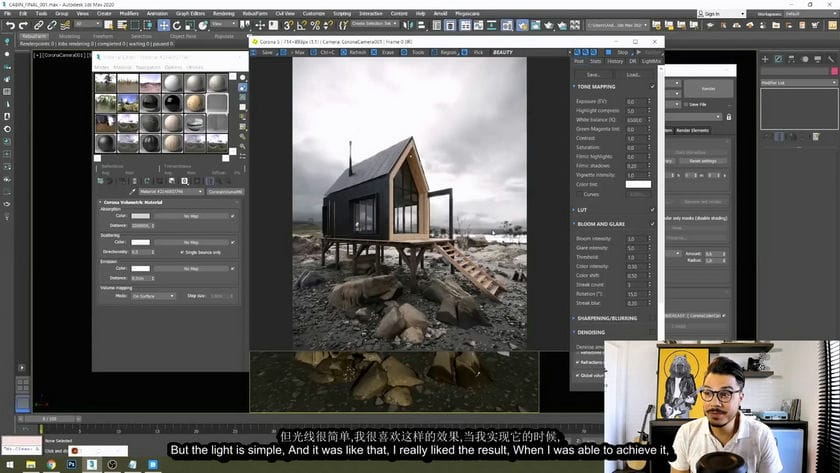Expand the Denoising section
840x473 pixels.
(x=574, y=332)
